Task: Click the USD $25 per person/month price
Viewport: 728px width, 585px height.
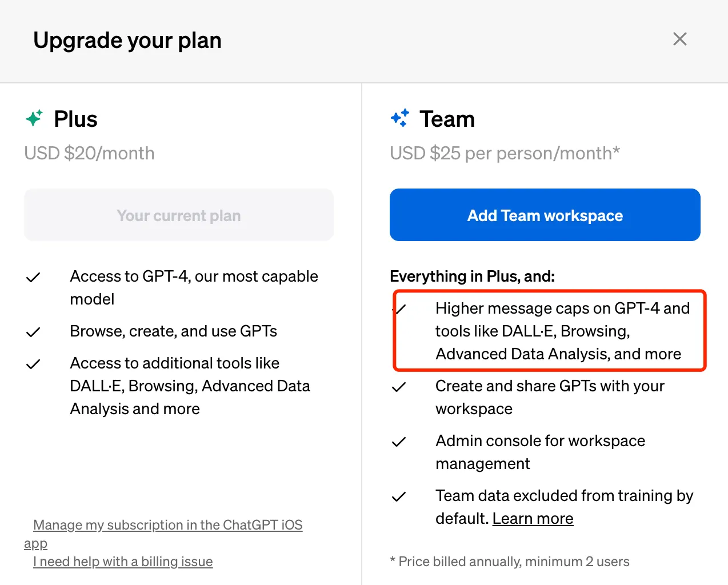Action: click(505, 153)
